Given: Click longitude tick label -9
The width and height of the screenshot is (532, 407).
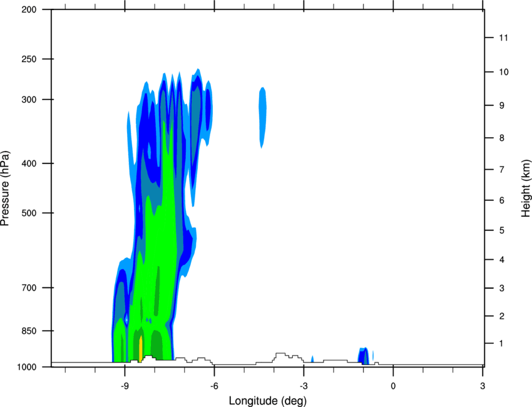Looking at the screenshot, I should tap(125, 386).
